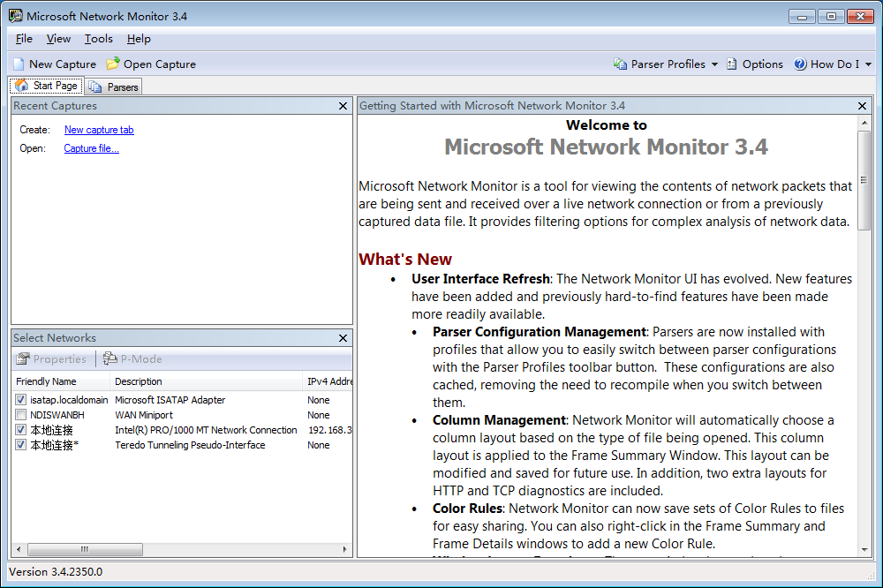Click the Open Capture folder icon
This screenshot has height=588, width=883.
(113, 64)
